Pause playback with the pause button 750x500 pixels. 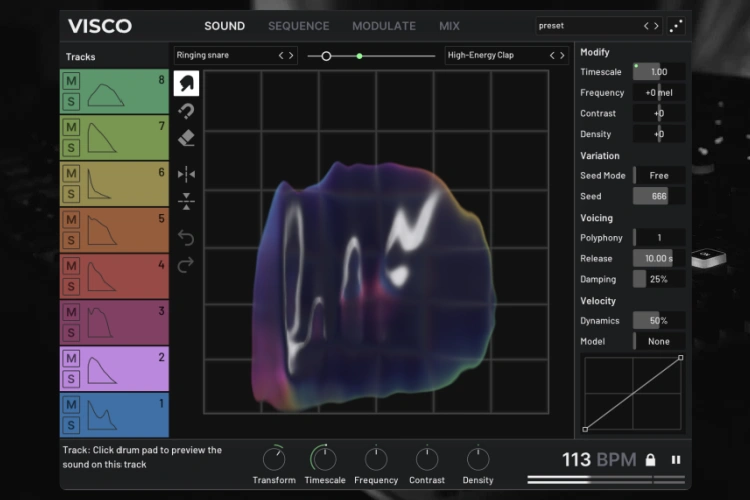click(676, 460)
